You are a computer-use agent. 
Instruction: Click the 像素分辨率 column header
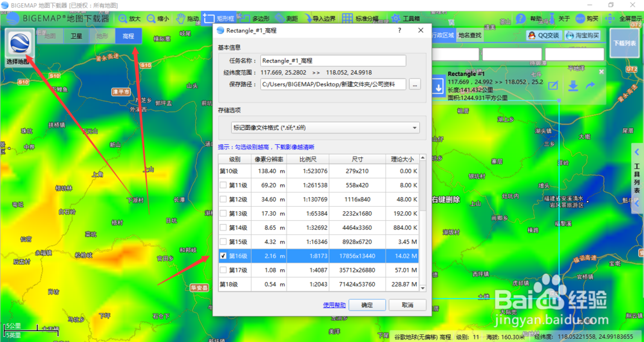pyautogui.click(x=269, y=159)
